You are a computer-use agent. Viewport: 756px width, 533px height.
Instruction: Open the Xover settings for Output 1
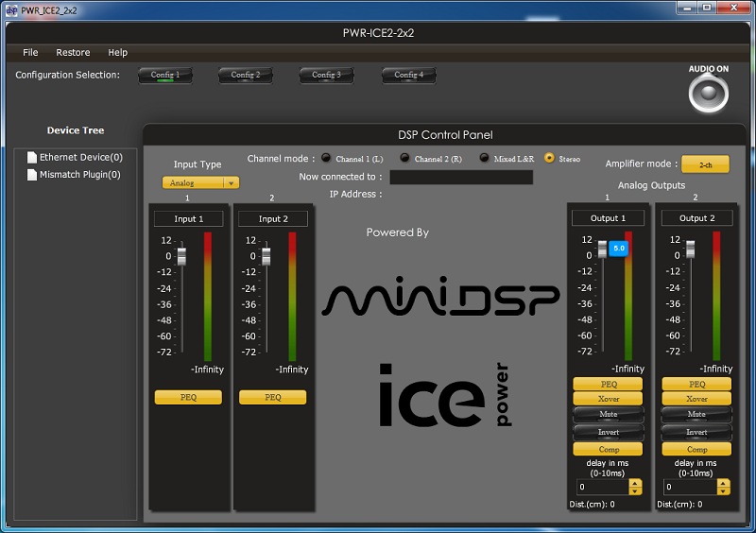(608, 399)
